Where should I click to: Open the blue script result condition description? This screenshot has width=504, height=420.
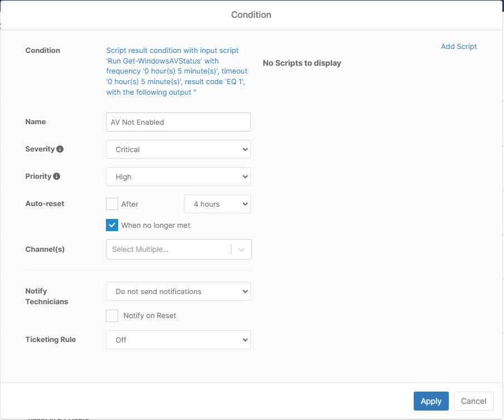pos(177,71)
